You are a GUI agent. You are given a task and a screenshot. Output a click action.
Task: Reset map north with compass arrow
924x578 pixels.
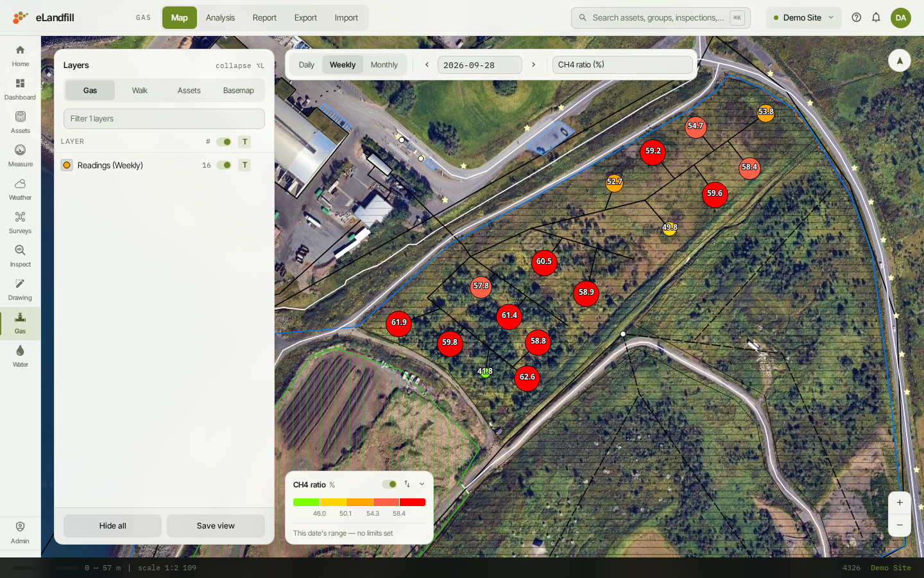tap(900, 60)
